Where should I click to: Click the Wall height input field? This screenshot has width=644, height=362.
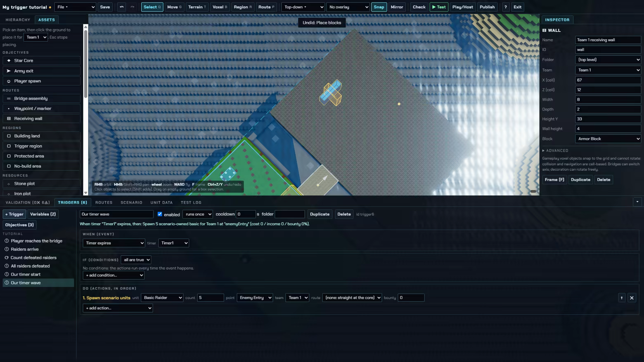[x=608, y=129]
